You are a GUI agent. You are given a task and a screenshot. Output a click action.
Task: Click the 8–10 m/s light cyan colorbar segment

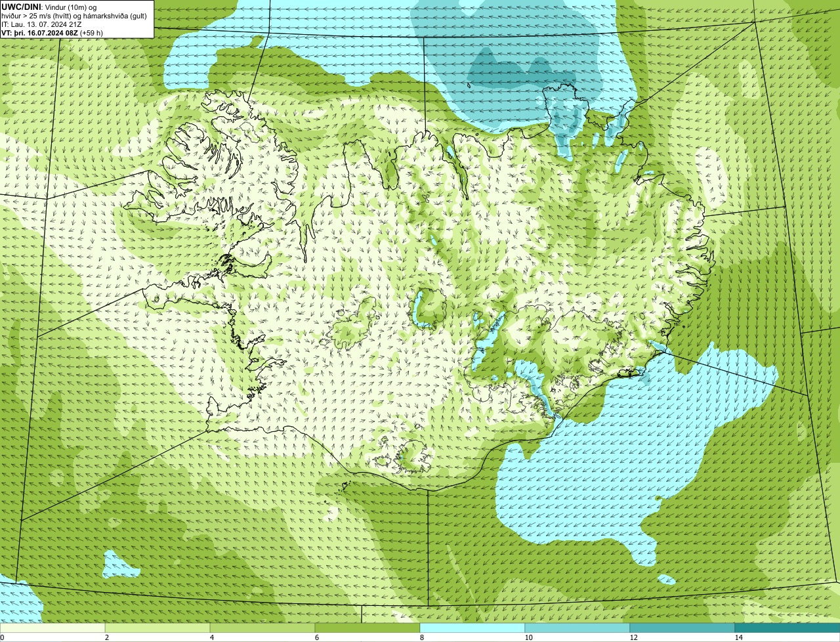point(472,628)
